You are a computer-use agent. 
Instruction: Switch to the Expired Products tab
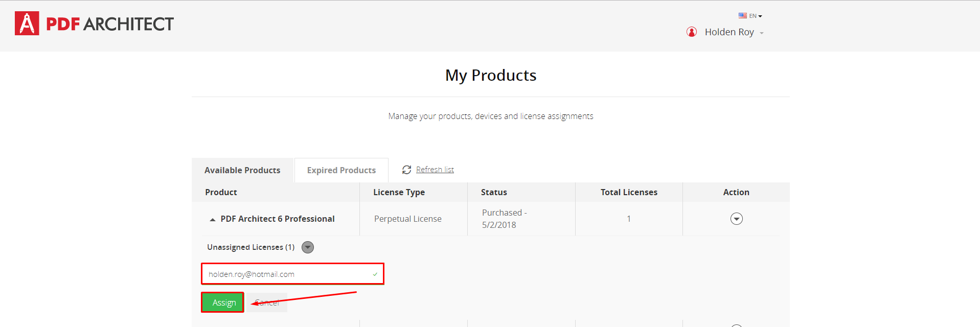tap(341, 170)
